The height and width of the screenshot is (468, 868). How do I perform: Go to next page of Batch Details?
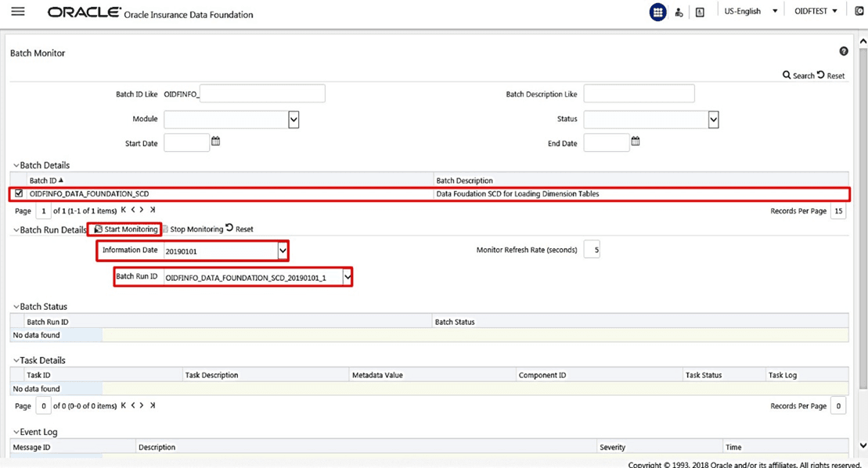[142, 210]
